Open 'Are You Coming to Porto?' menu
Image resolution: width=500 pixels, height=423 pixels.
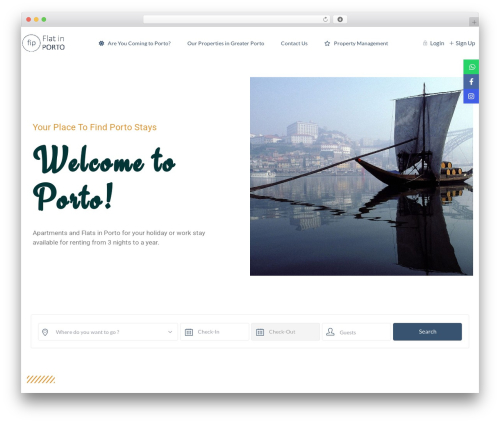click(x=139, y=43)
